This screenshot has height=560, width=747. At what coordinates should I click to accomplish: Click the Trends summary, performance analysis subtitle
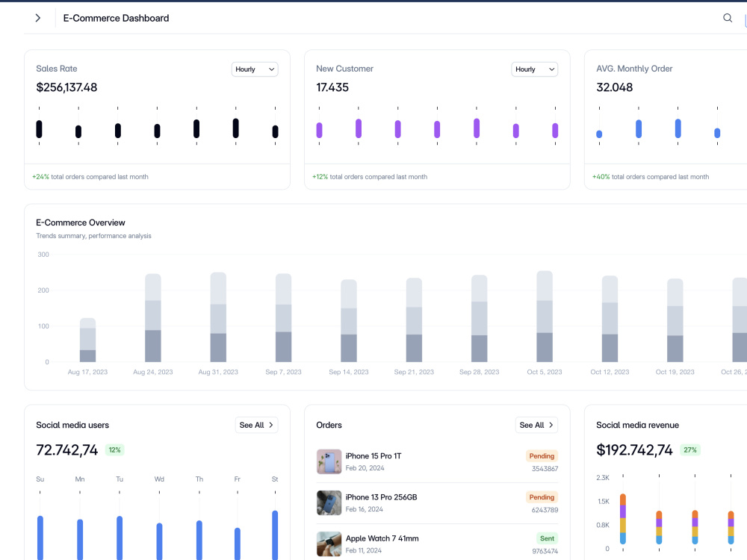point(94,236)
